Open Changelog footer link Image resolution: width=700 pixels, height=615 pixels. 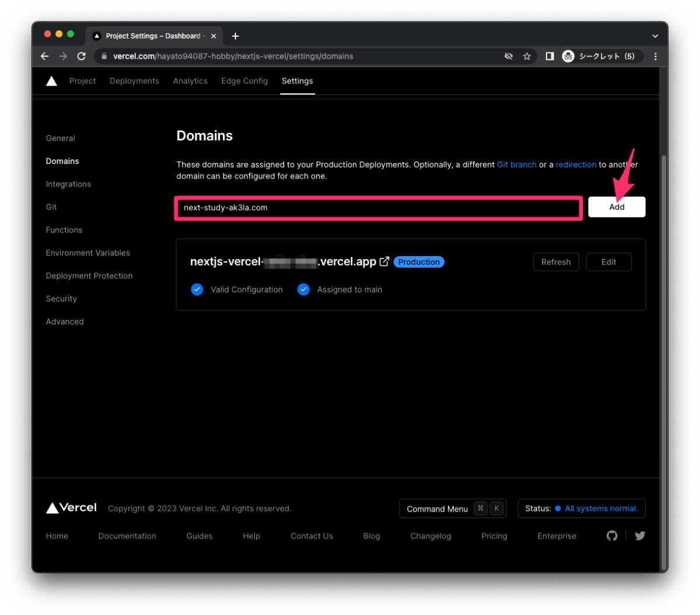coord(430,536)
